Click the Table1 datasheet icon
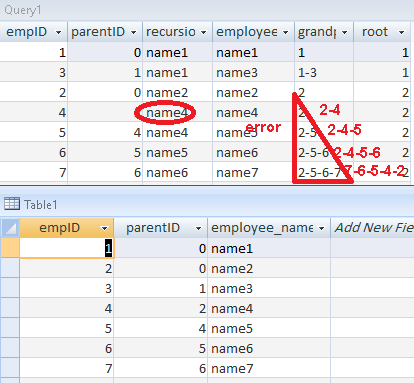Screen dimensions: 414x383 (x=12, y=203)
